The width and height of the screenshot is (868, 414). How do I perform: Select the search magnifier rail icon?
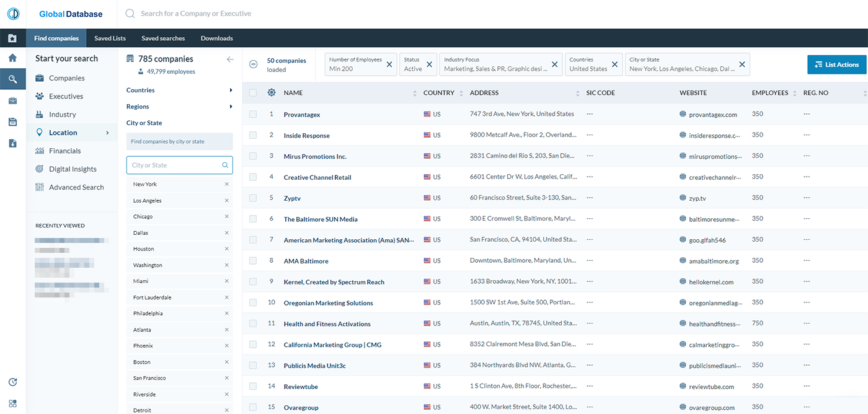12,79
